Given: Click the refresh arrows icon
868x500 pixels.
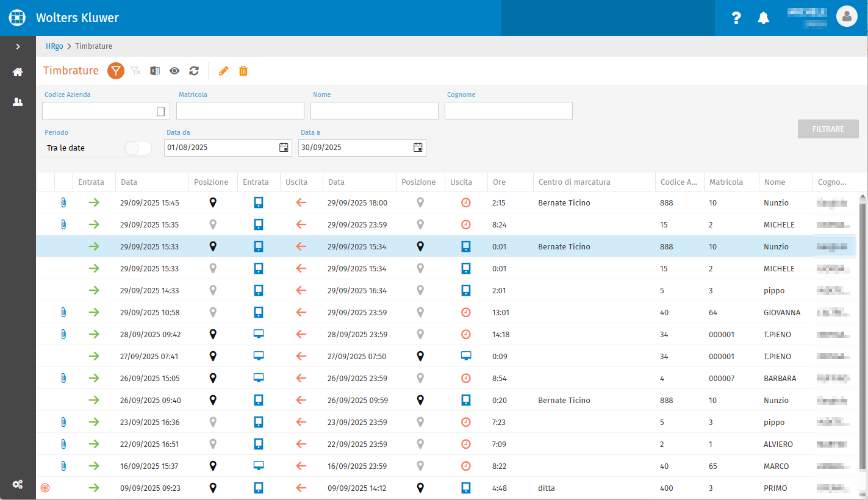Looking at the screenshot, I should tap(194, 71).
